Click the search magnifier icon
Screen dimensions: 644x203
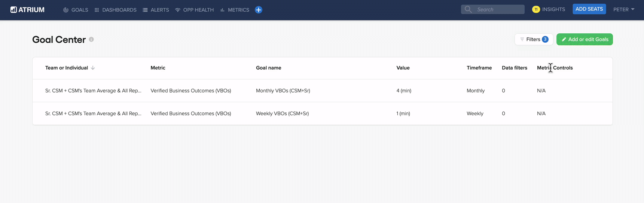coord(468,9)
